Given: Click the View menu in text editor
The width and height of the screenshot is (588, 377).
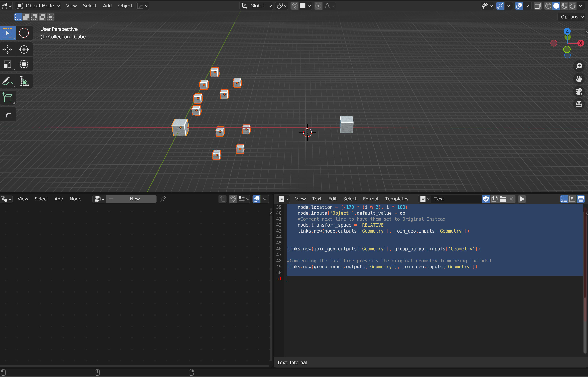Looking at the screenshot, I should point(300,199).
